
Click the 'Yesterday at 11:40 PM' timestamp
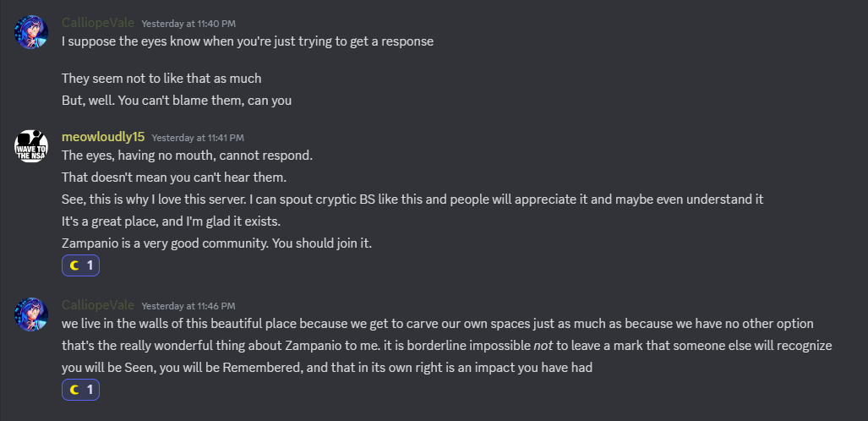[x=188, y=23]
